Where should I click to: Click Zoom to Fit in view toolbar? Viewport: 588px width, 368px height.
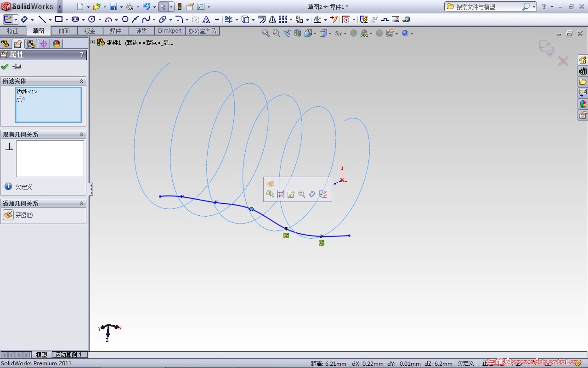[x=266, y=33]
